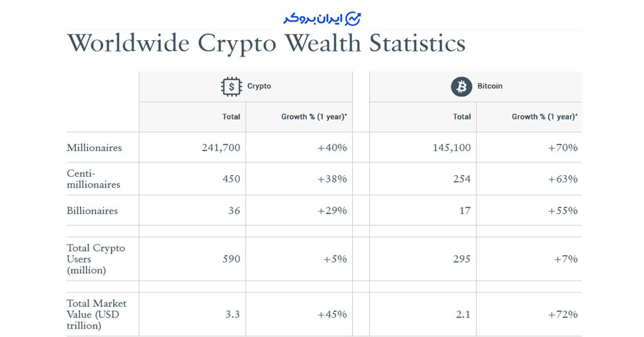Viewport: 644px width, 337px height.
Task: Select the Total header under Crypto
Action: pos(231,117)
